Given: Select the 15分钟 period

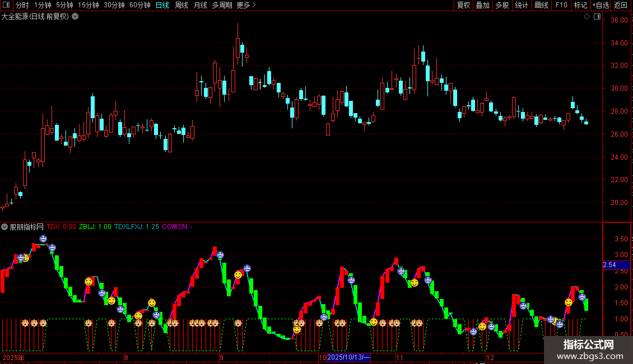Looking at the screenshot, I should pyautogui.click(x=89, y=5).
